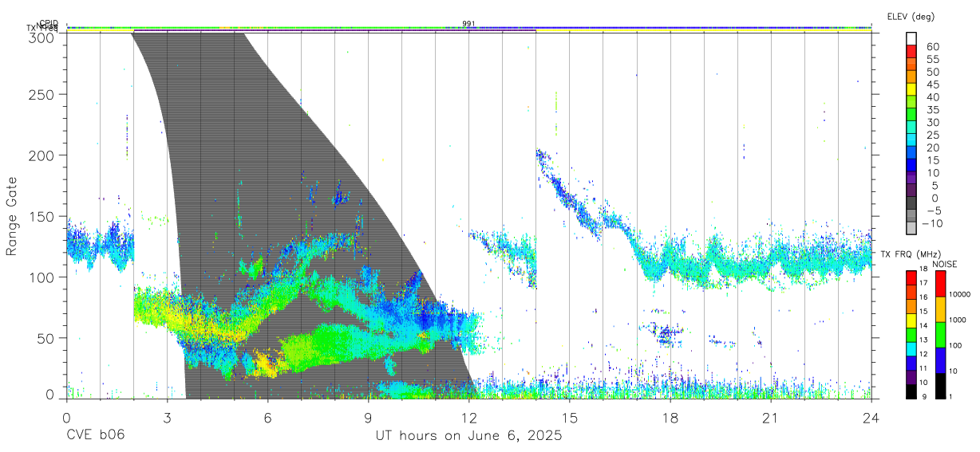Click the x-axis tick label "9"
The width and height of the screenshot is (980, 452).
369,418
